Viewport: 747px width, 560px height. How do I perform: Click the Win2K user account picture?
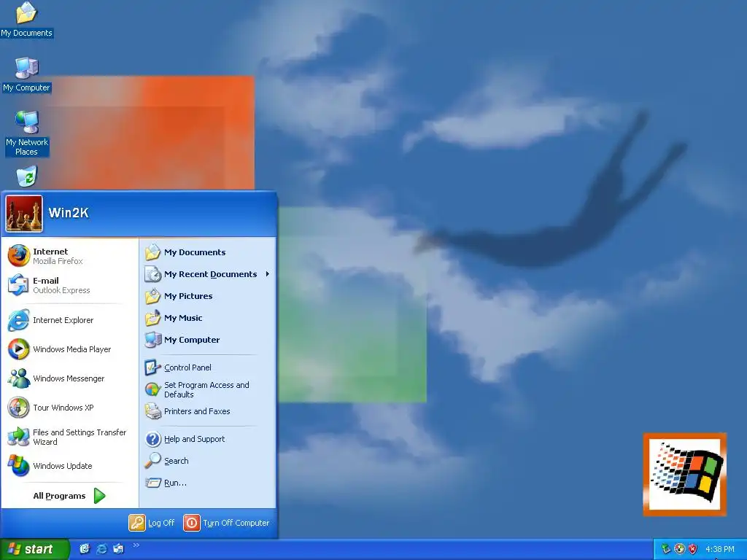(24, 214)
